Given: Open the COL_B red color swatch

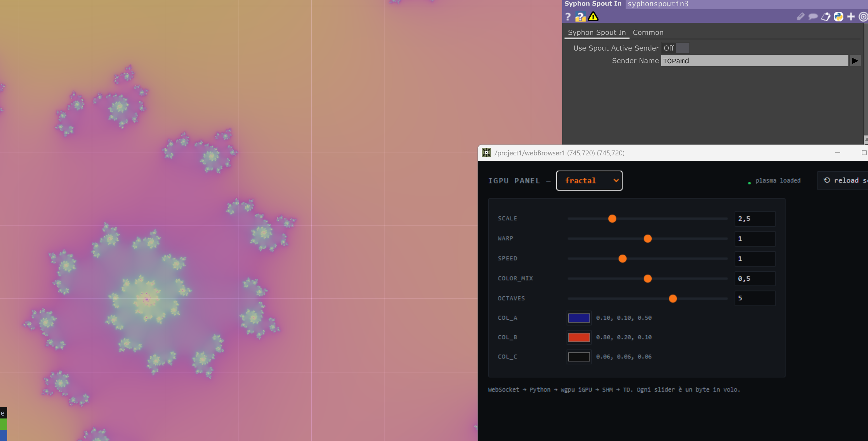Looking at the screenshot, I should click(579, 337).
